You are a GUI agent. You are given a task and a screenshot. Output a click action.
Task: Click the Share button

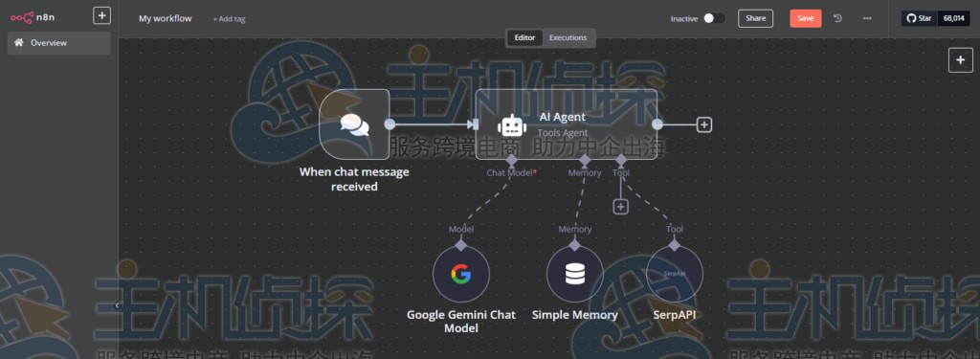[755, 18]
